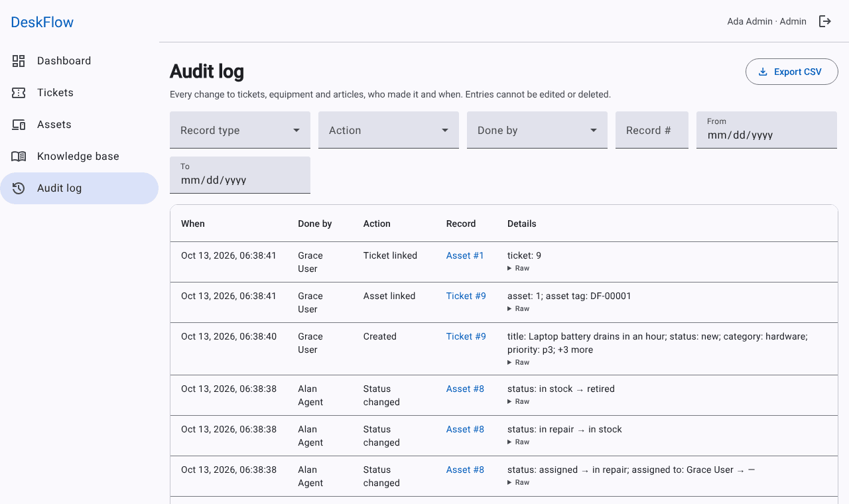Image resolution: width=849 pixels, height=504 pixels.
Task: Click the From date field
Action: pos(767,130)
